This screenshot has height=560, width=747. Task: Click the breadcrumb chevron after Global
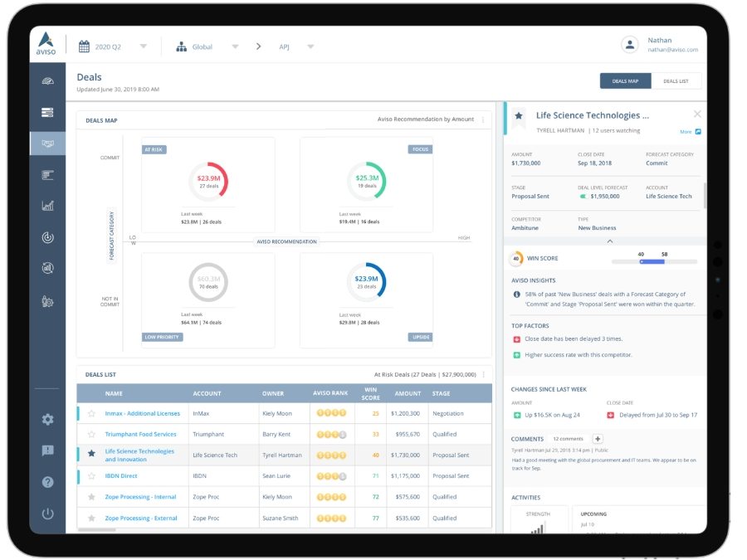[258, 46]
